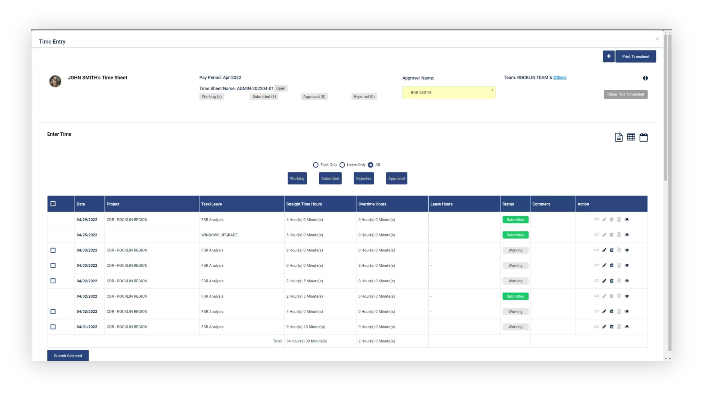This screenshot has width=703, height=395.
Task: Click the plus icon beside Print Timesheet
Action: [608, 56]
